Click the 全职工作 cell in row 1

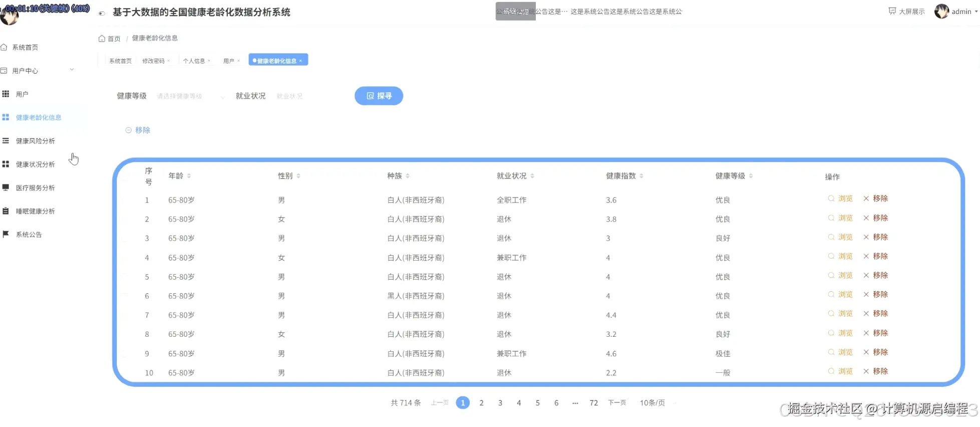[x=511, y=200]
